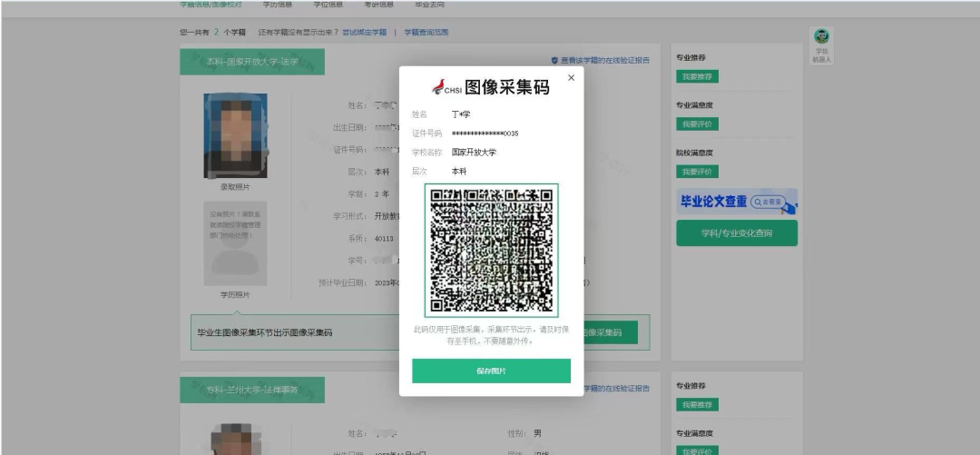Close the 图像采集码 popup with the X
The image size is (980, 455).
(x=571, y=78)
